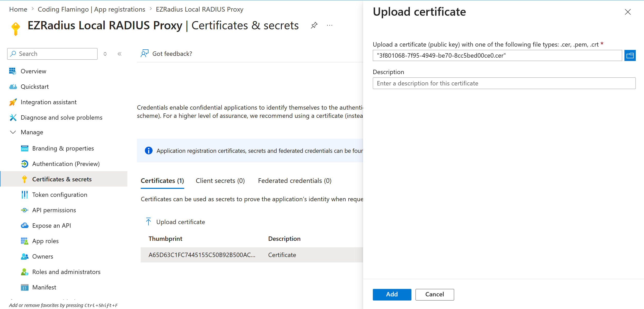644x309 pixels.
Task: Switch to the Federated credentials (0) tab
Action: click(x=295, y=181)
